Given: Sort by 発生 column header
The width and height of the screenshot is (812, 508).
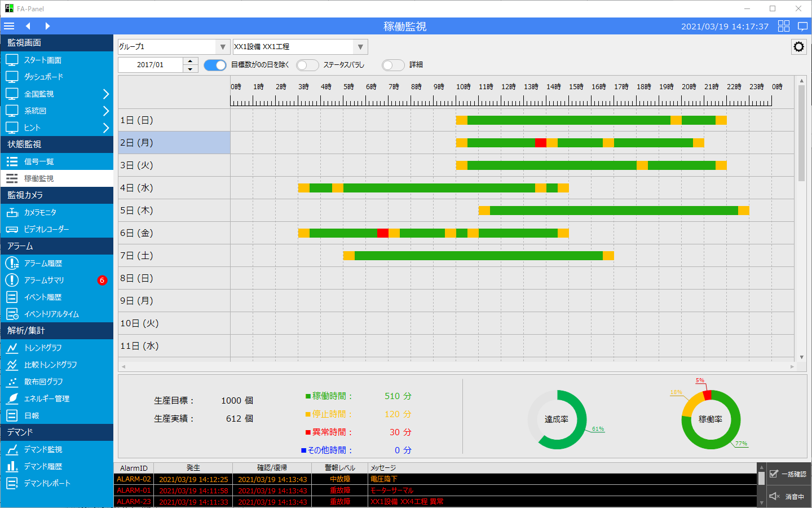Looking at the screenshot, I should pyautogui.click(x=193, y=468).
